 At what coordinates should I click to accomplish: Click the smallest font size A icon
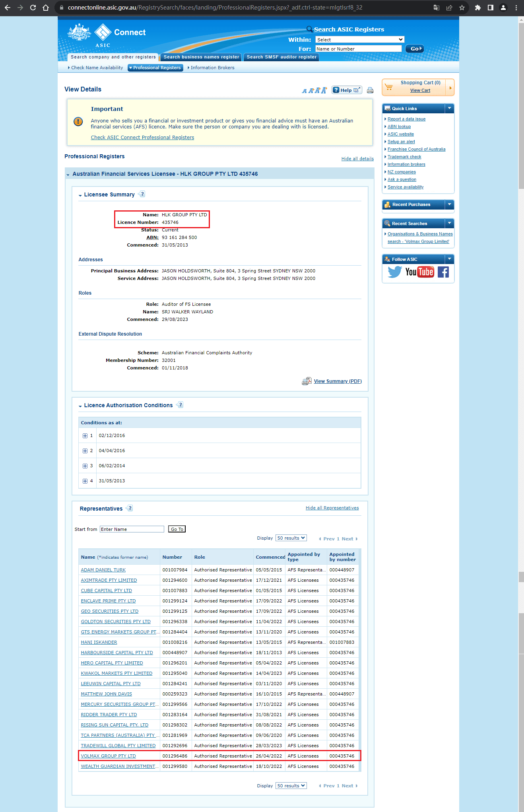(x=305, y=91)
